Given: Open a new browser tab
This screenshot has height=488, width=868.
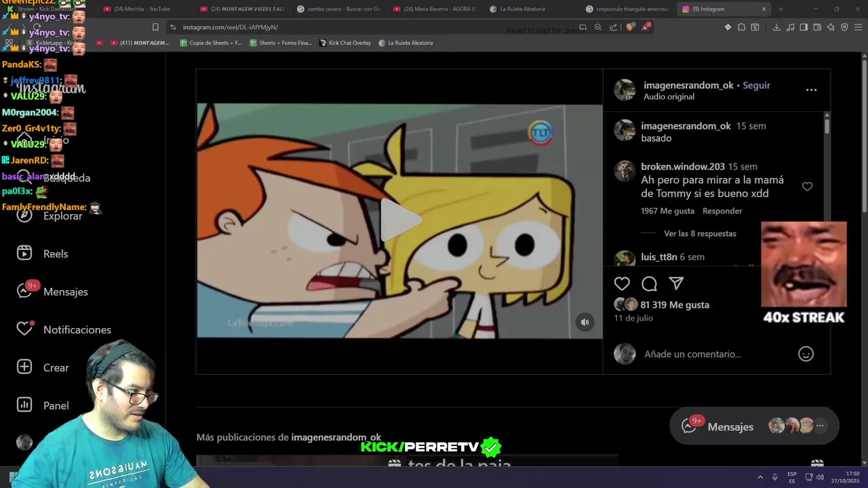Looking at the screenshot, I should tap(781, 9).
